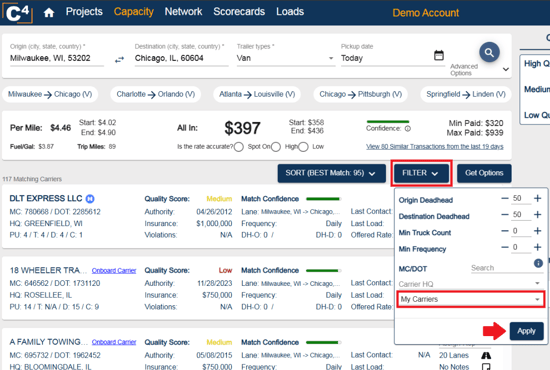Image resolution: width=550 pixels, height=370 pixels.
Task: Open the A FAMILY TOWING... carrier name
Action: 49,342
